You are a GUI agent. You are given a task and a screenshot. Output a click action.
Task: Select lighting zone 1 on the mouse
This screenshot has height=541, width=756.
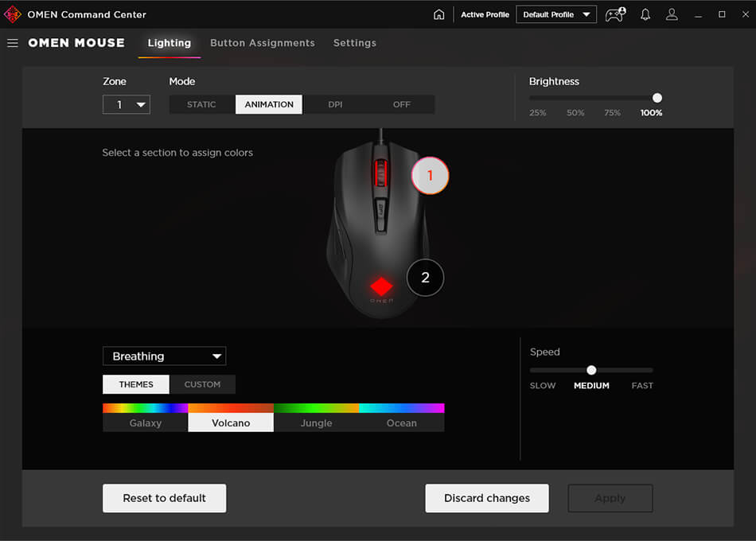tap(430, 177)
